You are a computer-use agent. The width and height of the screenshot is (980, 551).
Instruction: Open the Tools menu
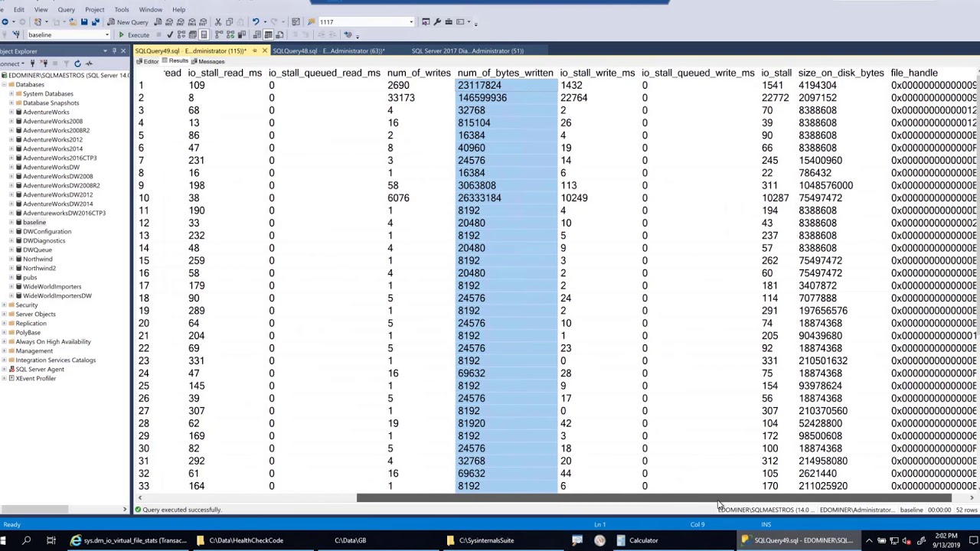point(122,10)
